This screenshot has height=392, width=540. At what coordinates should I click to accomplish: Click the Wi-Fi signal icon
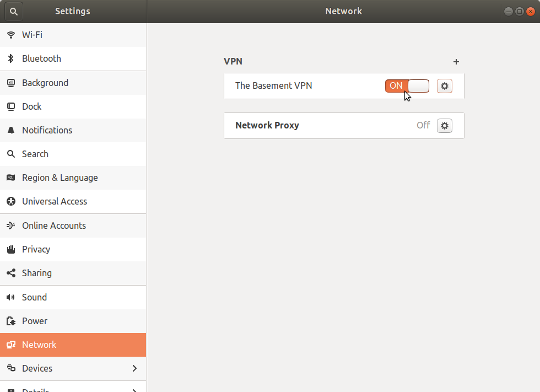pyautogui.click(x=10, y=35)
